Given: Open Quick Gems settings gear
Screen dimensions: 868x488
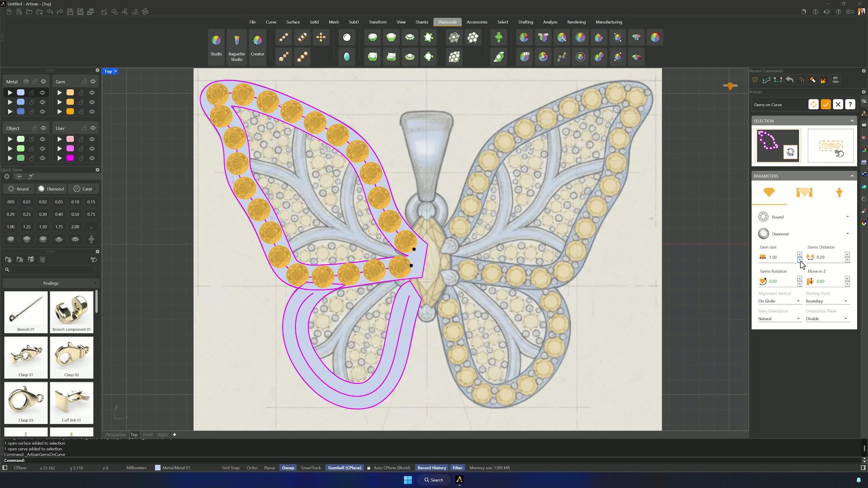Looking at the screenshot, I should coord(98,170).
